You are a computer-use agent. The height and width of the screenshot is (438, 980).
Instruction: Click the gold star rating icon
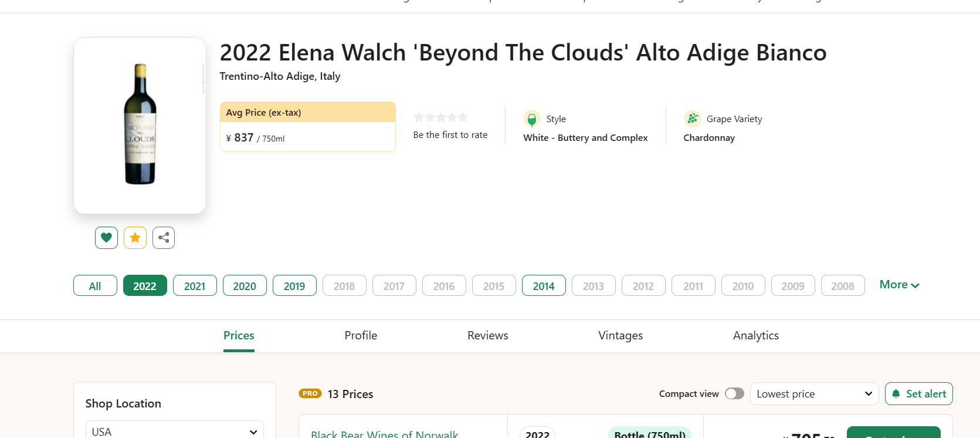[135, 238]
